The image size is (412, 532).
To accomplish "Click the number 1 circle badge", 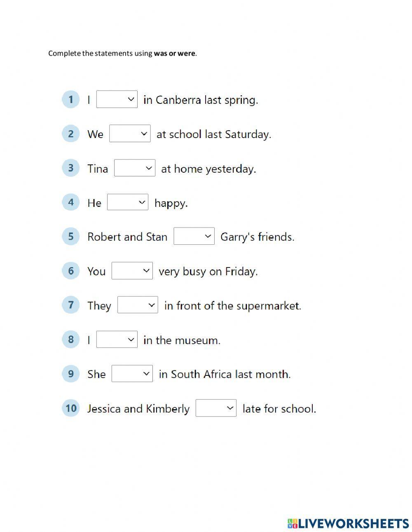I will [x=71, y=99].
